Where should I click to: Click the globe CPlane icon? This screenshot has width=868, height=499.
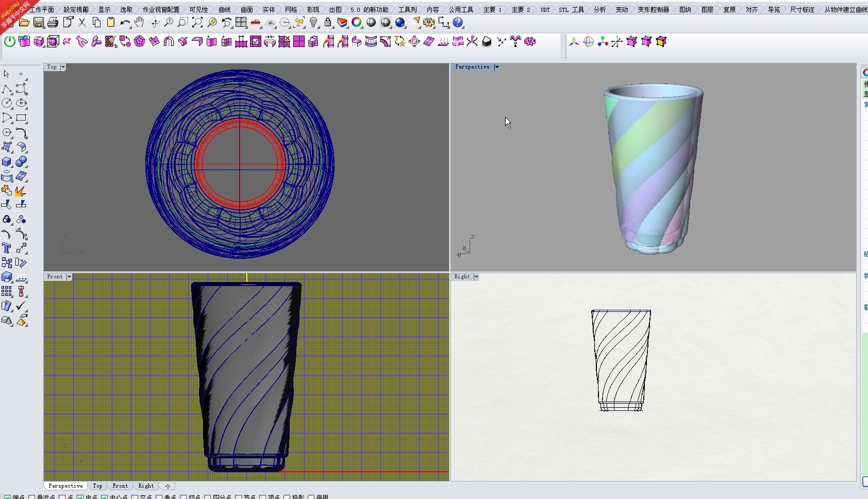pyautogui.click(x=589, y=42)
